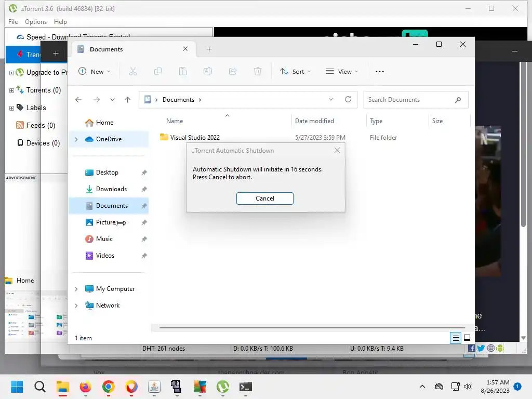This screenshot has width=532, height=399.
Task: Select the Documents tab in File Explorer
Action: 132,49
